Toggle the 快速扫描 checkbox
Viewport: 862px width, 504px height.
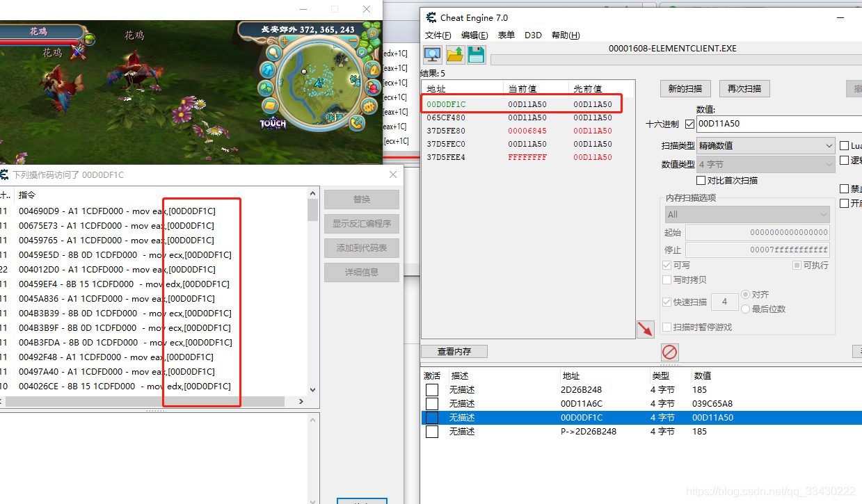click(x=667, y=302)
